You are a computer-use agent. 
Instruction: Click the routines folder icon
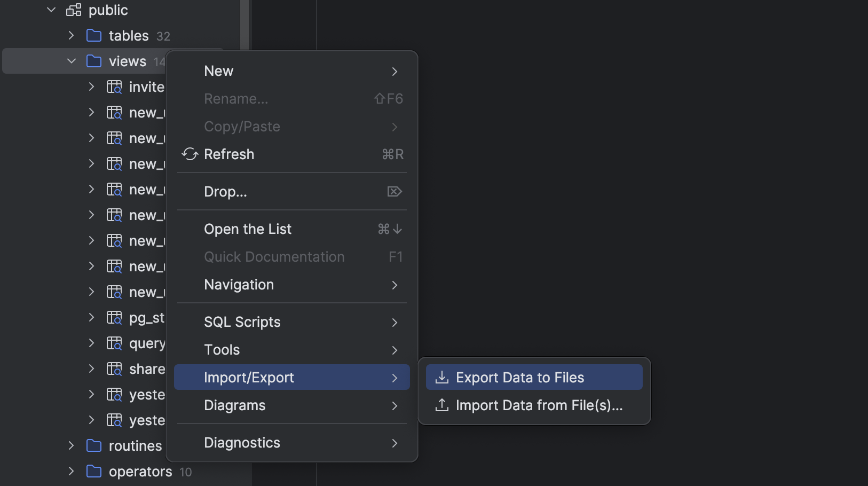click(94, 446)
